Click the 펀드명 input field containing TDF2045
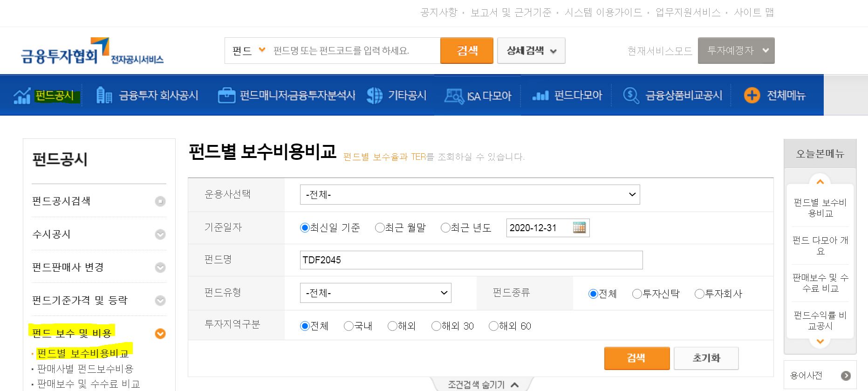The width and height of the screenshot is (868, 391). pyautogui.click(x=471, y=260)
